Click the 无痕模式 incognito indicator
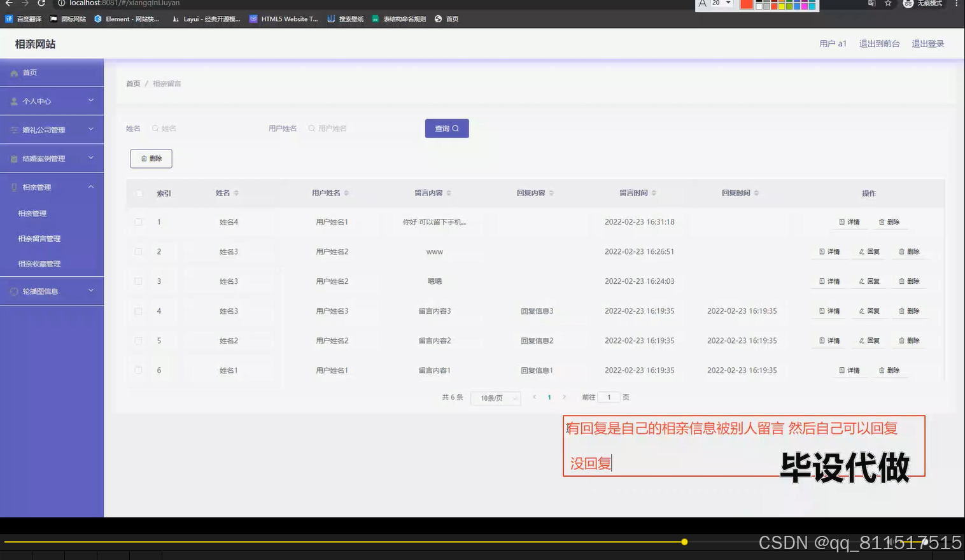The width and height of the screenshot is (965, 560). [923, 3]
